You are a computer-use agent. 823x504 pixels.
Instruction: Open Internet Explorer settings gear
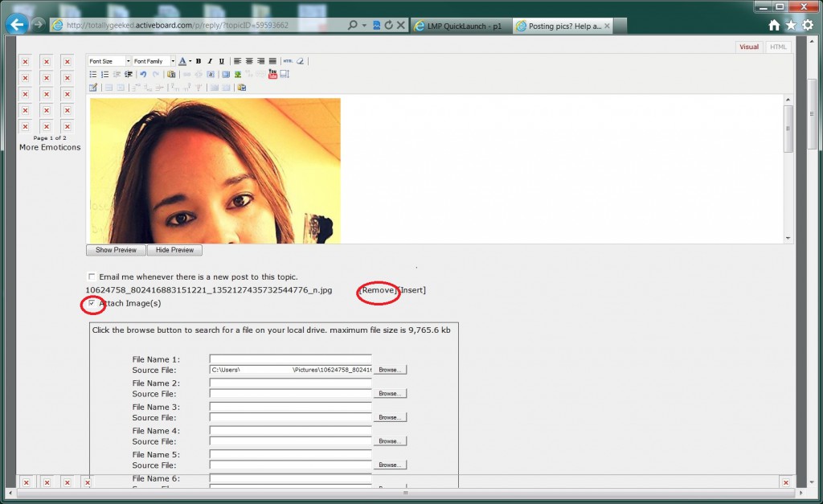pos(808,25)
